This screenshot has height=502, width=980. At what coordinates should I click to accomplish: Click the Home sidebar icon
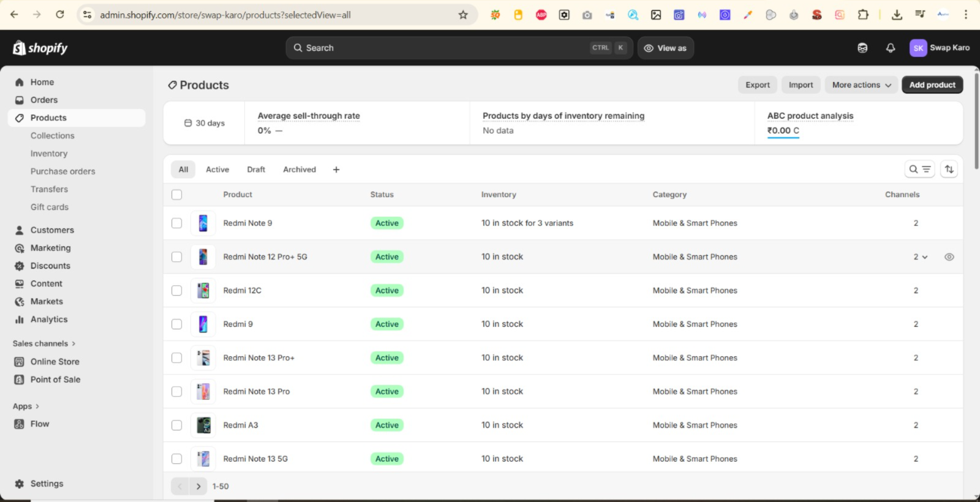[x=20, y=82]
